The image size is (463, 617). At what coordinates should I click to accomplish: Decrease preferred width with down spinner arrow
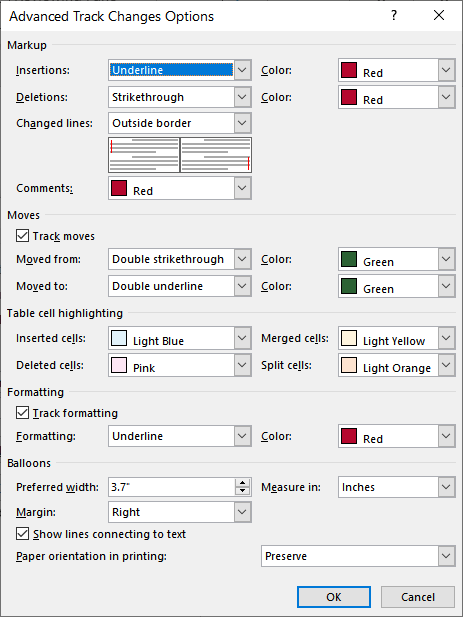(x=242, y=491)
